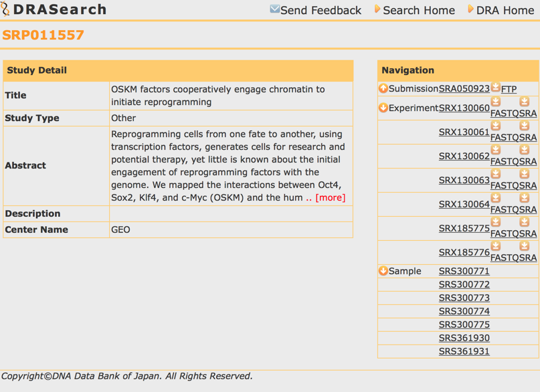Click the Navigation panel header
540x392 pixels.
pyautogui.click(x=458, y=70)
